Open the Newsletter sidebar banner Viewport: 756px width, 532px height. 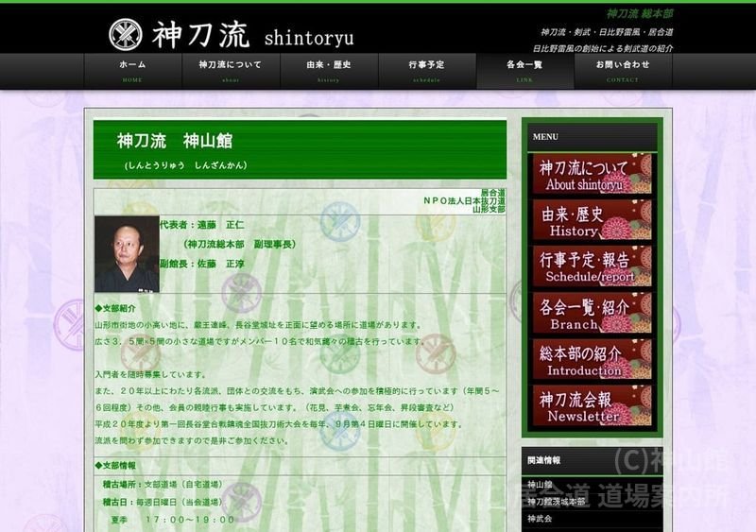point(593,405)
